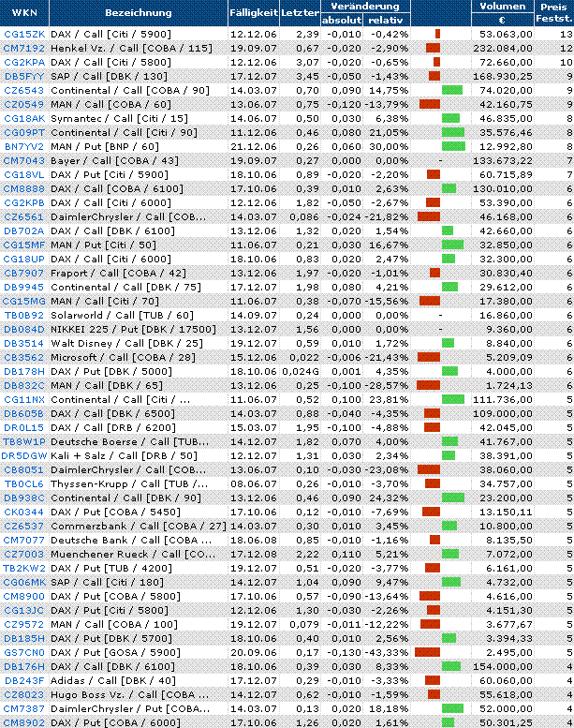The height and width of the screenshot is (728, 574).
Task: Select the text 'SAP / Call [DBK / 130]'
Action: (109, 77)
